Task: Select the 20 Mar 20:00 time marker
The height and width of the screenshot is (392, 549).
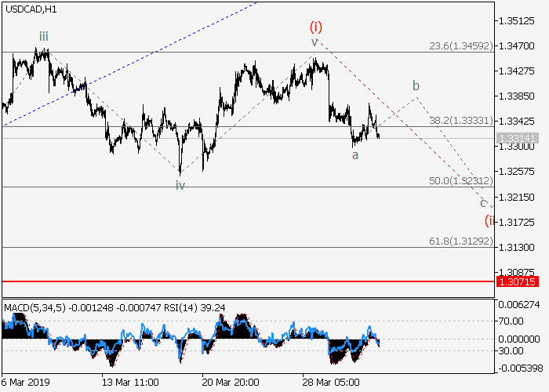Action: click(x=228, y=382)
